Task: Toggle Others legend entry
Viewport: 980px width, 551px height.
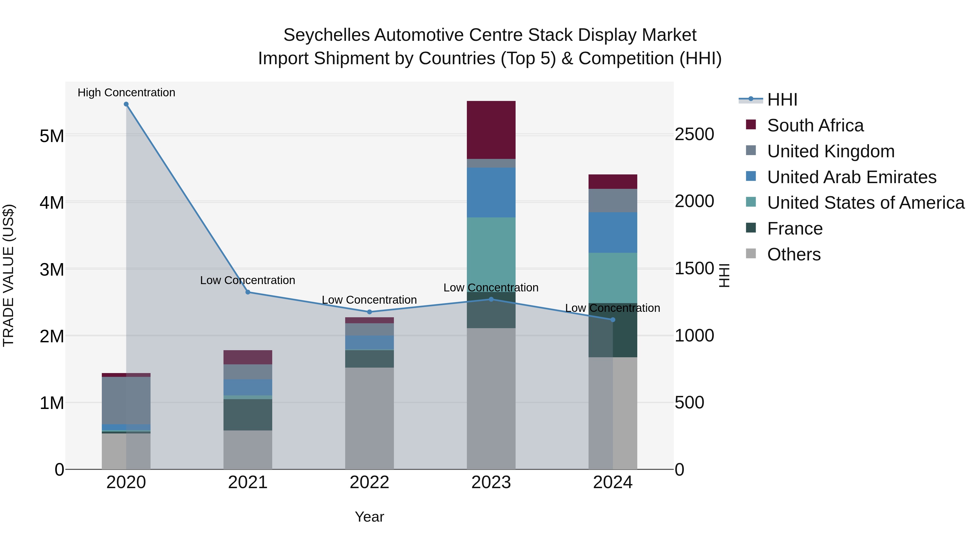Action: coord(783,254)
